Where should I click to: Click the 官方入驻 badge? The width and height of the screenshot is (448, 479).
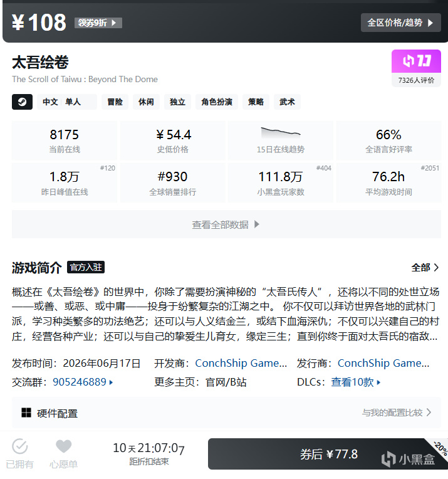[x=86, y=267]
